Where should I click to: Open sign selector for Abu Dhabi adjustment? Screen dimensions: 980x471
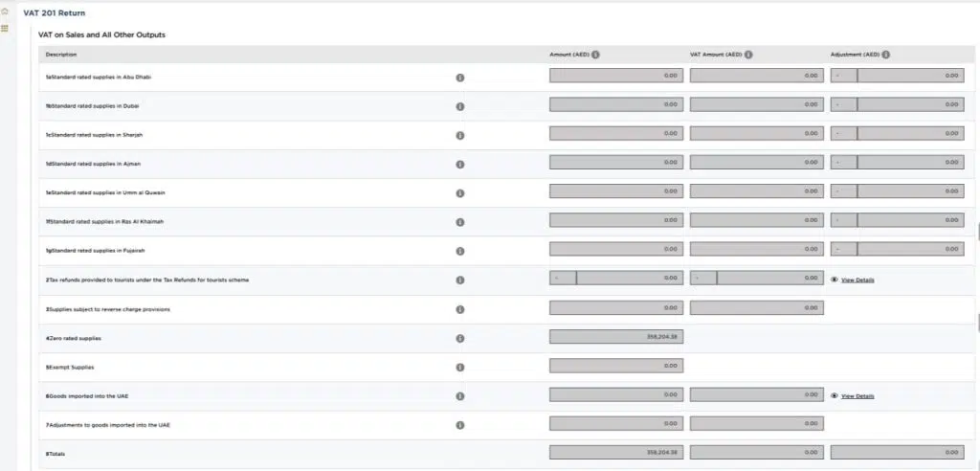843,76
